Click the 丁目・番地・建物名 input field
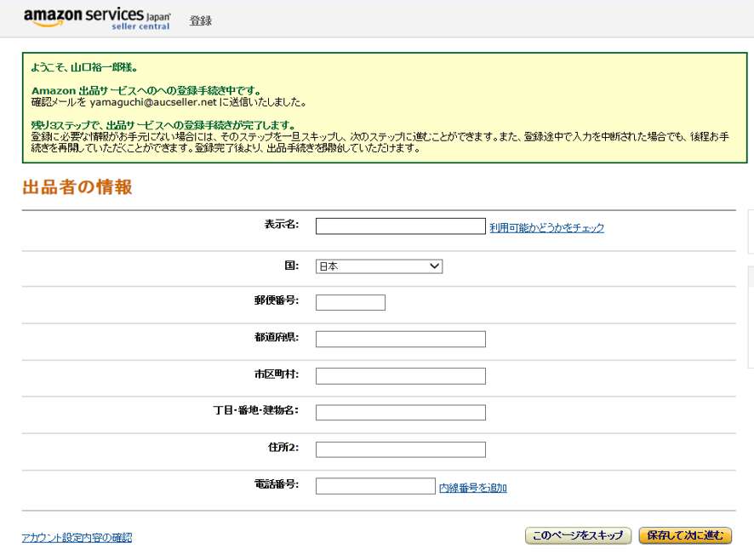Image resolution: width=754 pixels, height=560 pixels. [400, 413]
